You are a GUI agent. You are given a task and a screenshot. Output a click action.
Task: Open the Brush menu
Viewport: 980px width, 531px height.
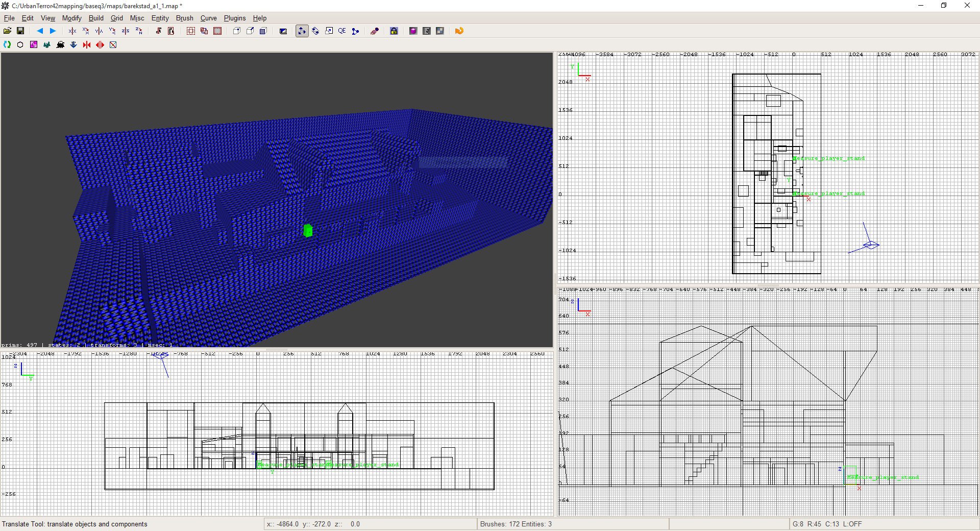184,18
